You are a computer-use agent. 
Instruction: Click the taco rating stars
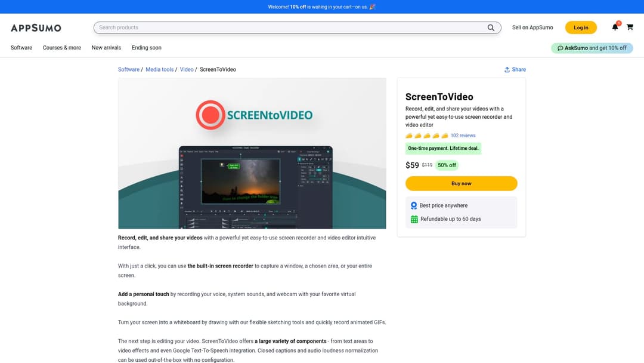[427, 136]
